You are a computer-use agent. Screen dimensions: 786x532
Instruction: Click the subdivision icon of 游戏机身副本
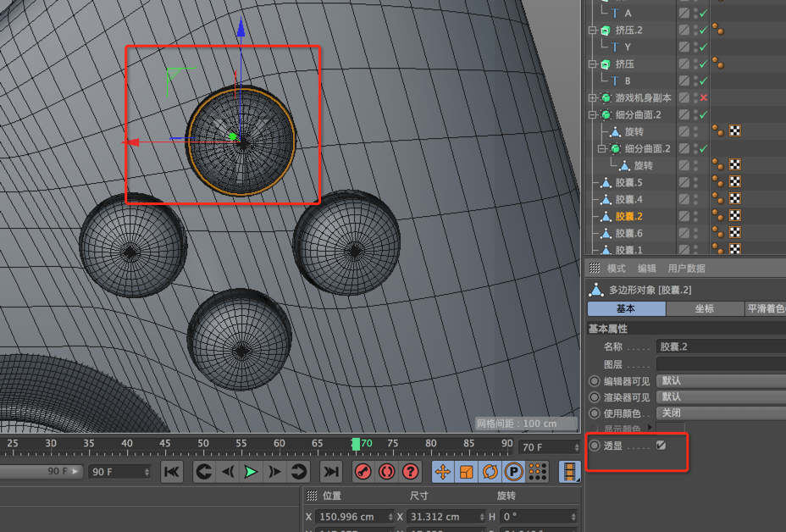(606, 97)
